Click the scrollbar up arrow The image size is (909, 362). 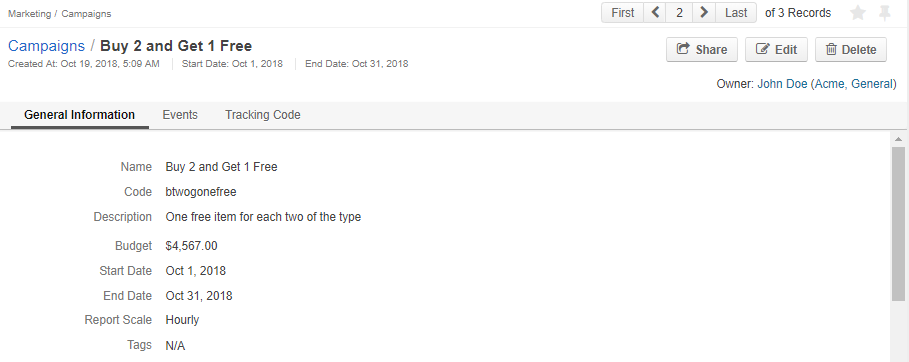click(899, 139)
